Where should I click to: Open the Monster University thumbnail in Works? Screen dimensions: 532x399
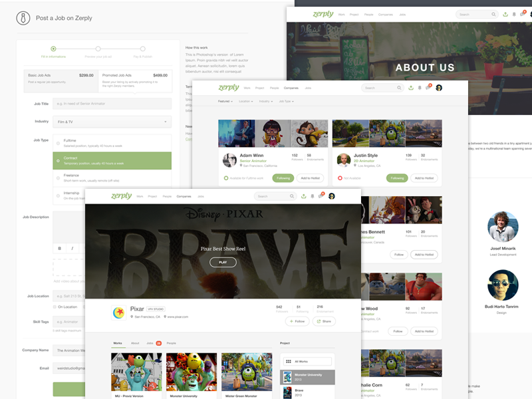[x=192, y=372]
